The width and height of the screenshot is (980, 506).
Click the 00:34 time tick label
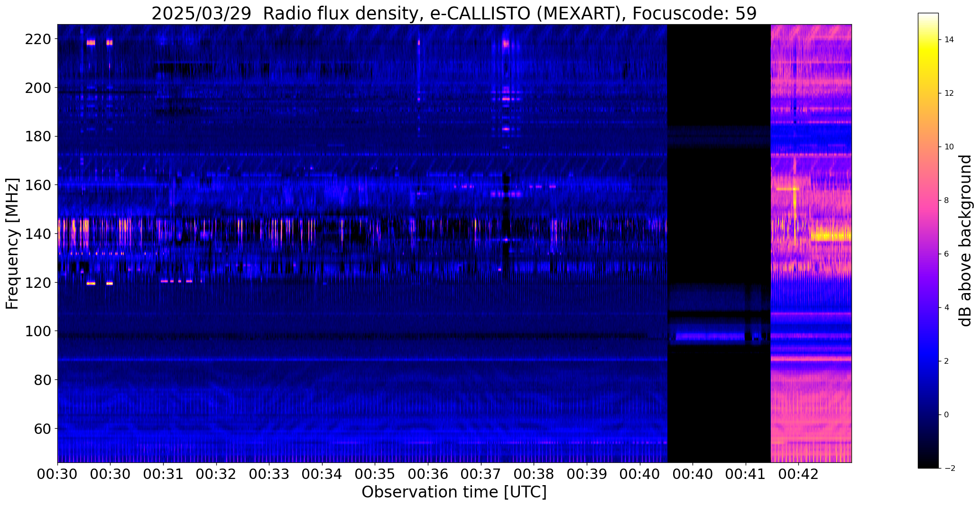click(x=322, y=473)
